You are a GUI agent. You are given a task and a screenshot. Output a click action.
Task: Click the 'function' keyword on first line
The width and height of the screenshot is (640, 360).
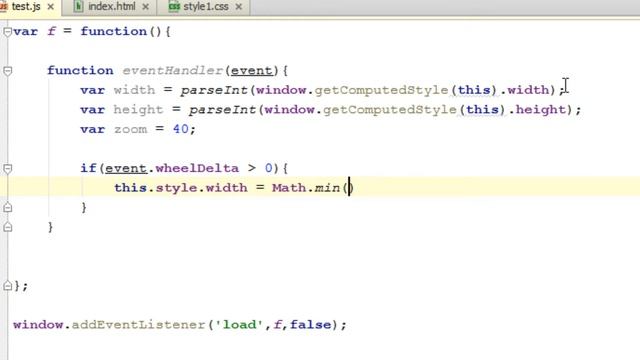coord(113,31)
